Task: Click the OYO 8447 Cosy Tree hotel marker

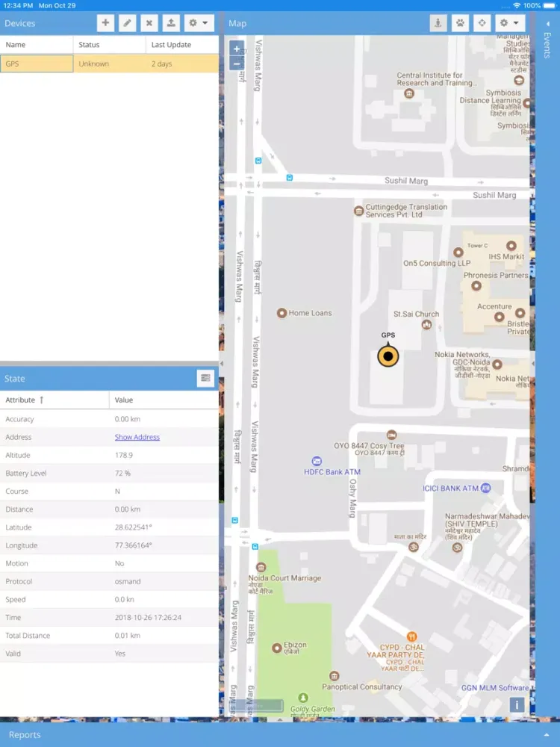Action: [391, 435]
